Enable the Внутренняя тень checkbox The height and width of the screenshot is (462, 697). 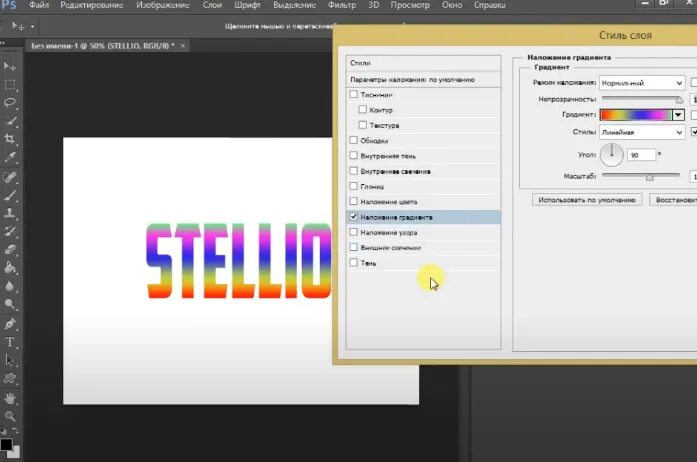353,156
